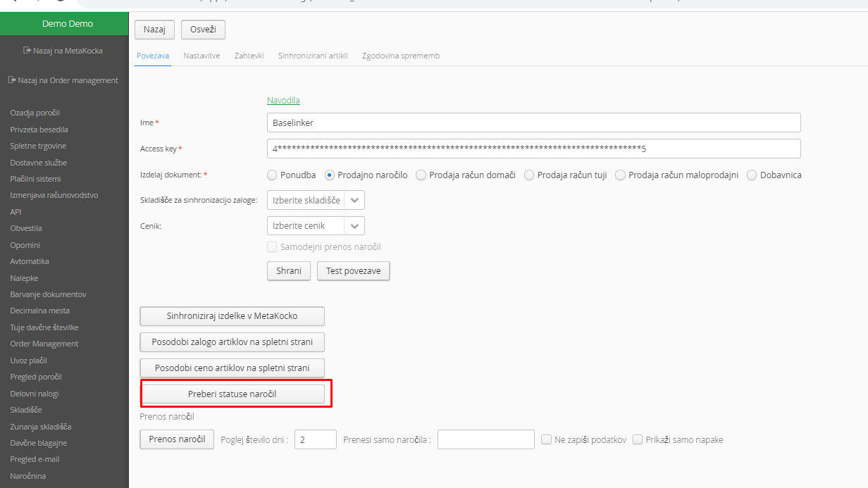Viewport: 868px width, 488px height.
Task: Open Skladišče in sidebar
Action: coord(26,410)
